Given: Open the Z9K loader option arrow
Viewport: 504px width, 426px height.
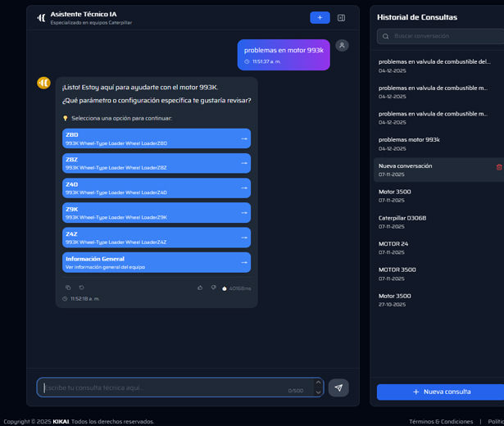Looking at the screenshot, I should pos(243,213).
